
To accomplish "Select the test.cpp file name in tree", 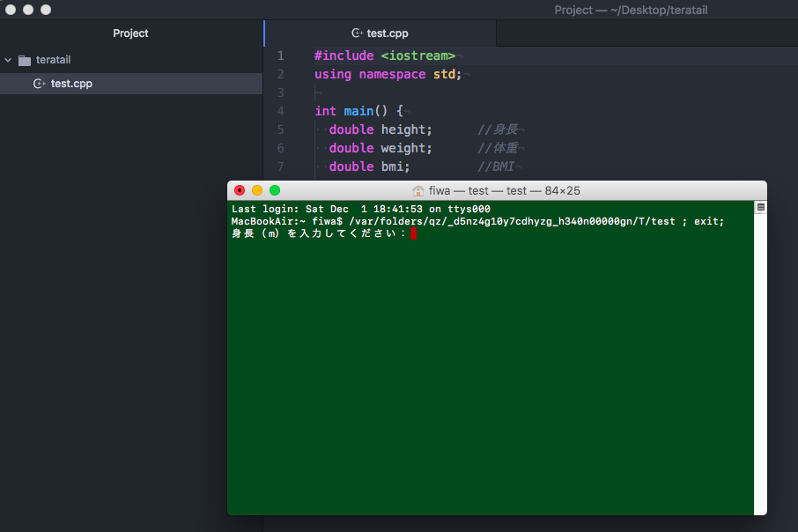I will click(x=71, y=84).
